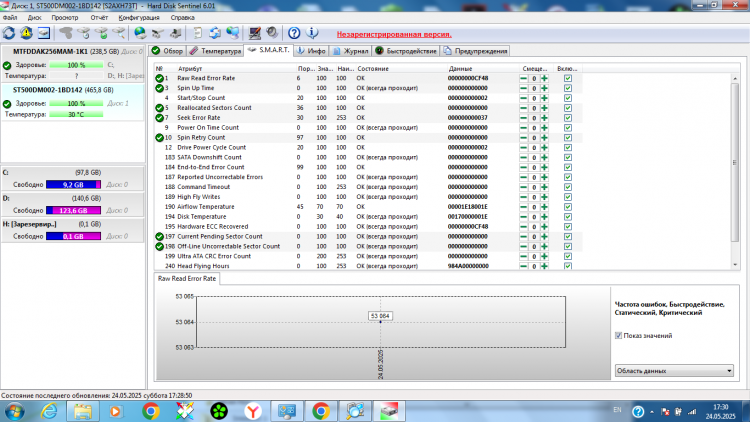Click the C: free space bar 9,2 GB
750x422 pixels.
[x=73, y=185]
